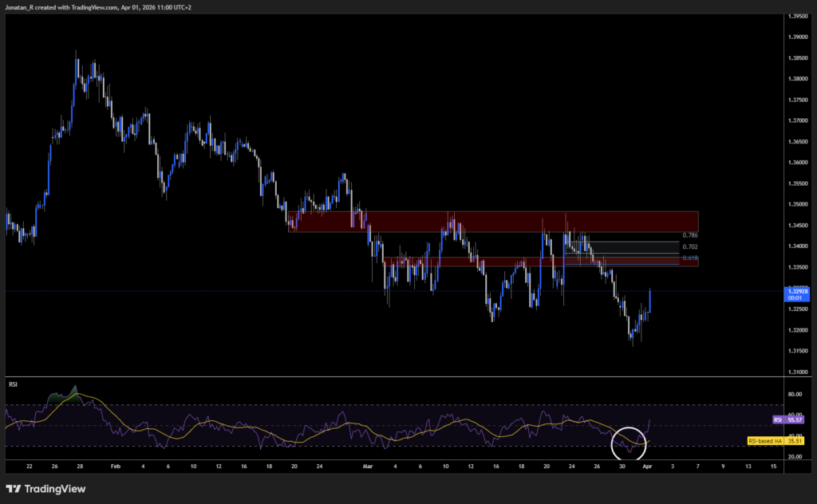Select the Mar label on the time axis
This screenshot has height=504, width=817.
click(368, 466)
